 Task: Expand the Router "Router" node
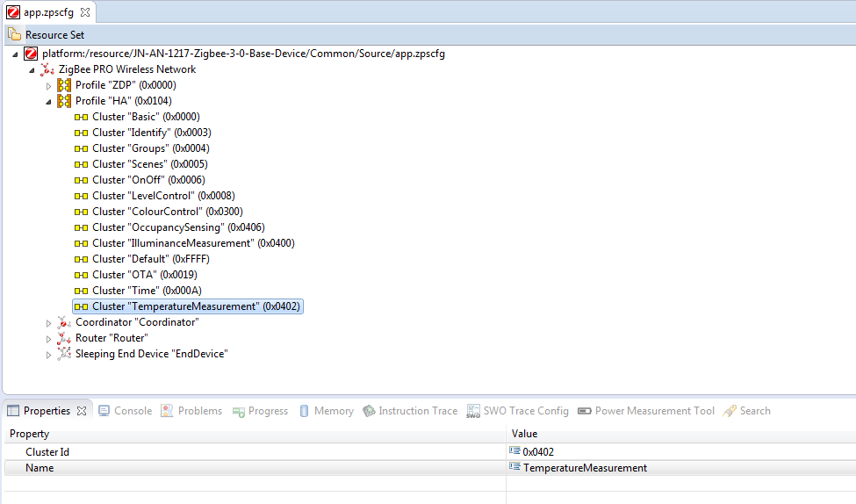click(48, 339)
